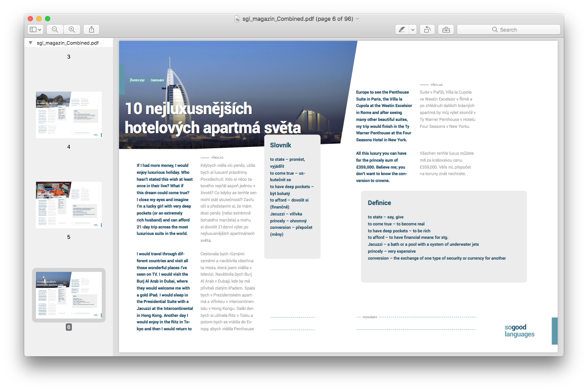Click the green fullscreen window button
This screenshot has width=588, height=391.
tap(48, 19)
